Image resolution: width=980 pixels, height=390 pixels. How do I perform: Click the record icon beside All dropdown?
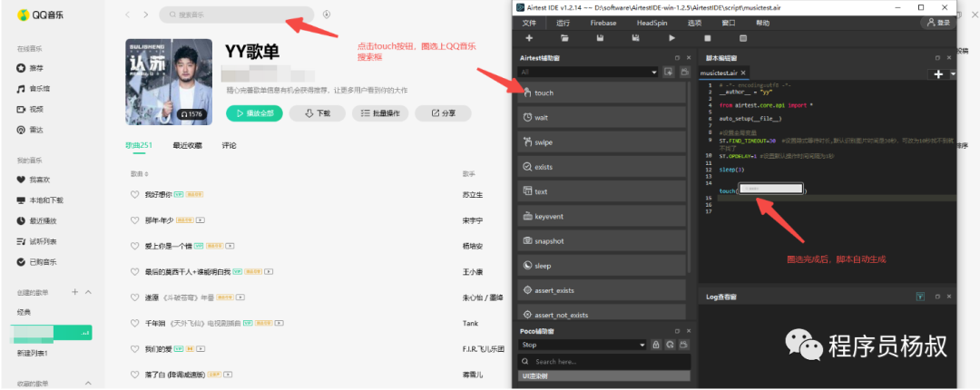coord(669,73)
